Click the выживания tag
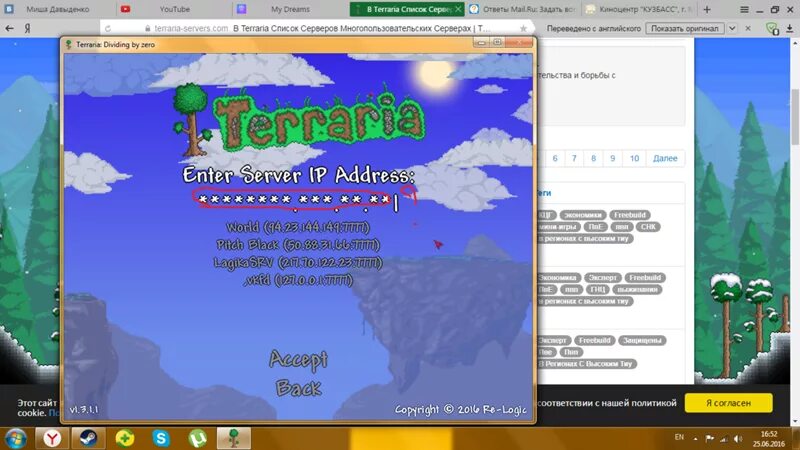This screenshot has height=450, width=800. 637,289
